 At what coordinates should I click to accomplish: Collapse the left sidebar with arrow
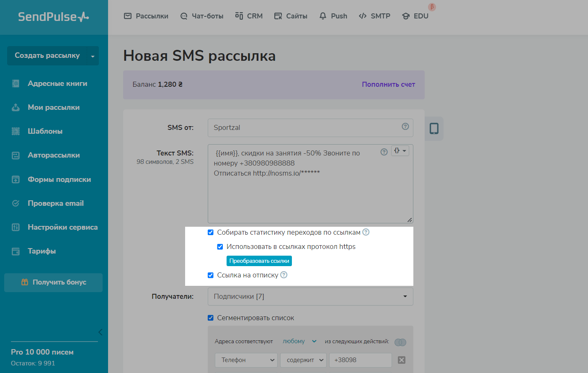point(100,332)
